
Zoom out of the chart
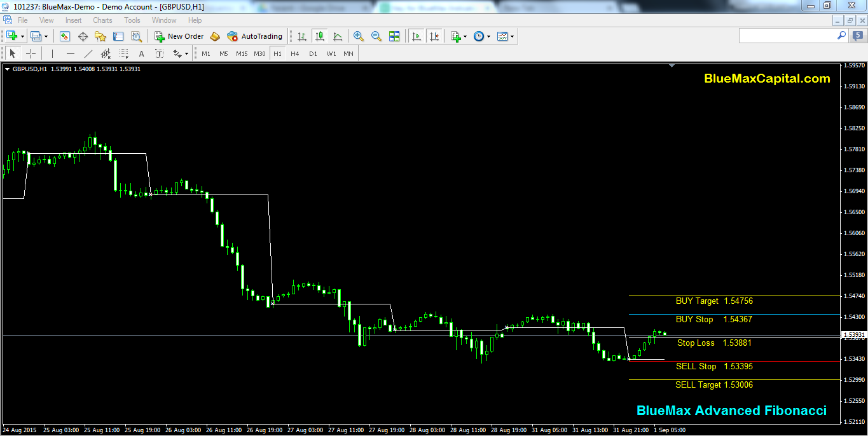pyautogui.click(x=376, y=36)
